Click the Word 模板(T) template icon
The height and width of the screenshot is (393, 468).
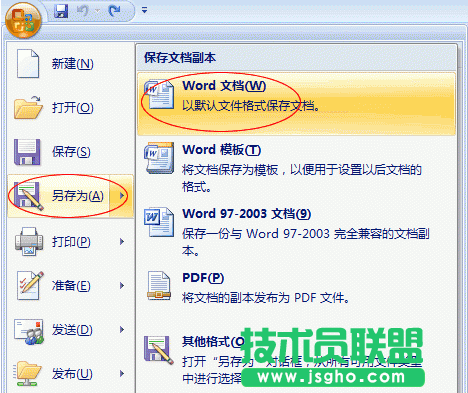[x=159, y=158]
